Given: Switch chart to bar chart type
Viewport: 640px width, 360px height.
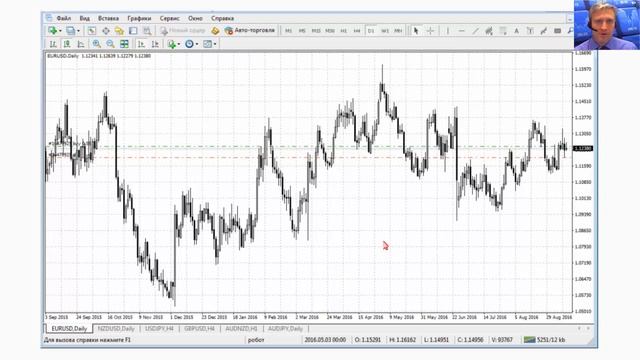Looking at the screenshot, I should (53, 44).
